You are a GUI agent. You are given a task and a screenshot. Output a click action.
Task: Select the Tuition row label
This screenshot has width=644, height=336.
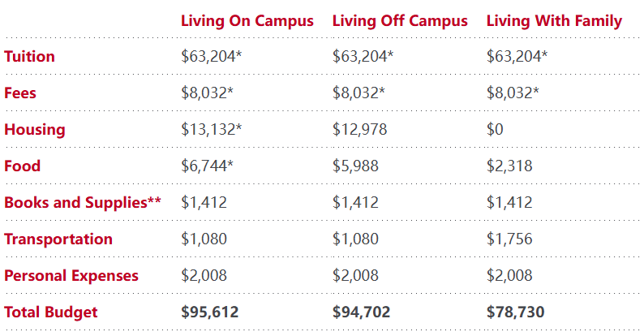point(30,57)
